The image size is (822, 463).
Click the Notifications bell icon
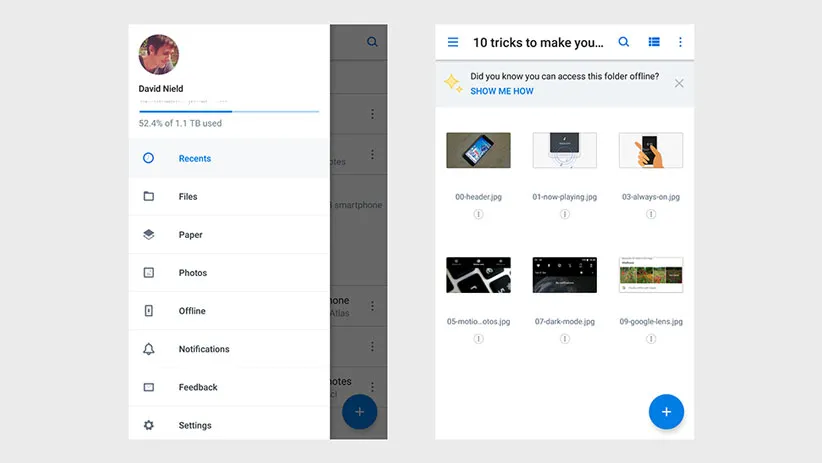click(x=149, y=349)
